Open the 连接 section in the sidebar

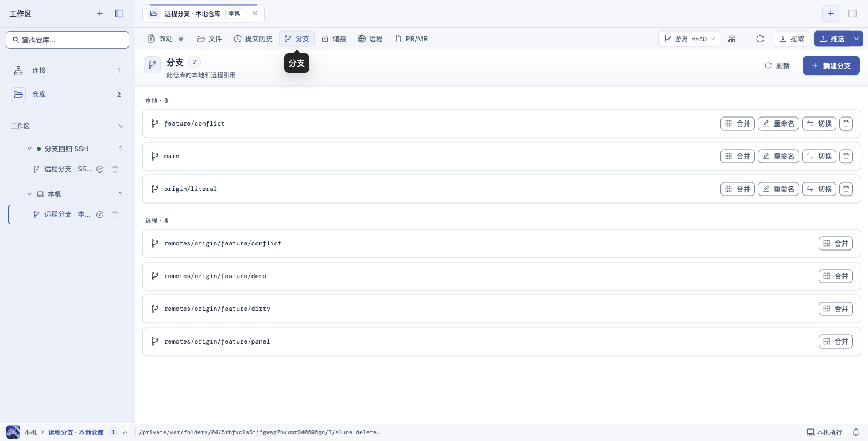pos(68,71)
